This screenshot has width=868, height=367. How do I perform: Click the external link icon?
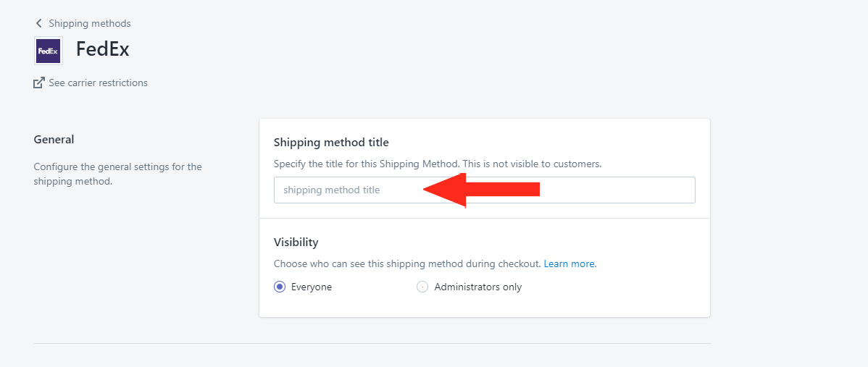(x=38, y=83)
